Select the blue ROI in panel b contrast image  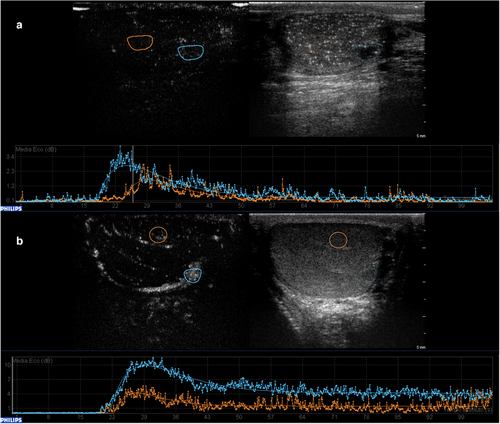click(193, 275)
